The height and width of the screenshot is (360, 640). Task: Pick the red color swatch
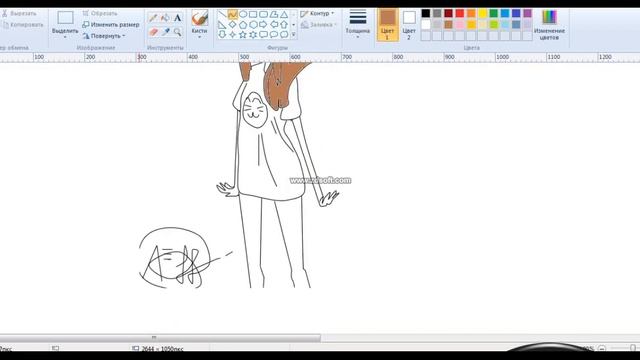coord(460,13)
